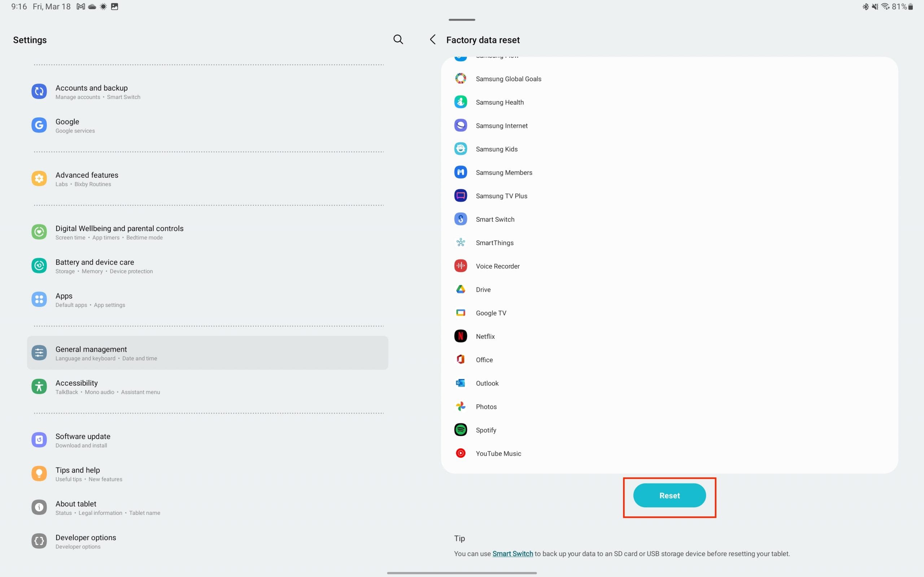Tap the Netflix app icon in list
The width and height of the screenshot is (924, 577).
point(460,336)
